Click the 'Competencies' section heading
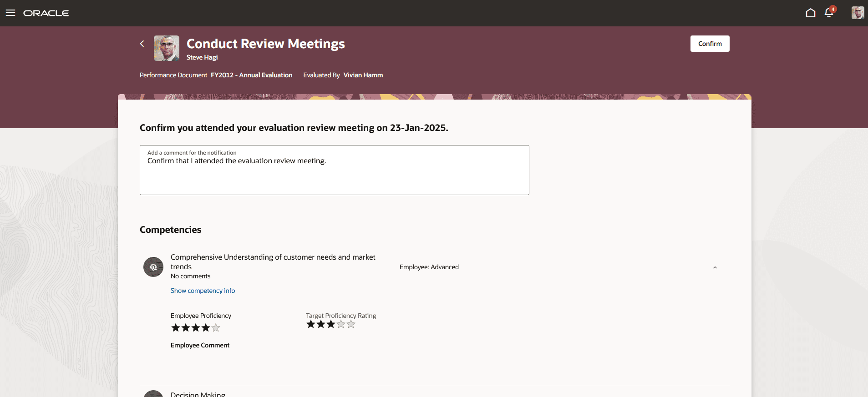 (x=170, y=230)
